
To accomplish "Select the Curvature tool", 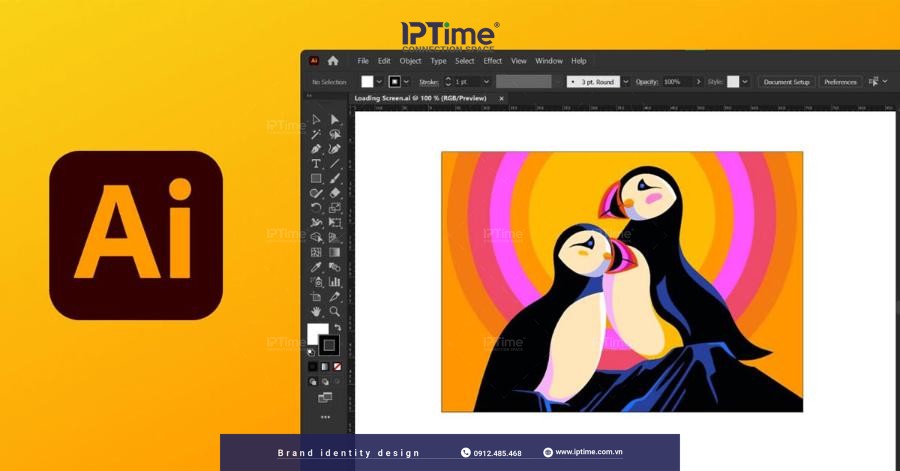I will (x=335, y=149).
